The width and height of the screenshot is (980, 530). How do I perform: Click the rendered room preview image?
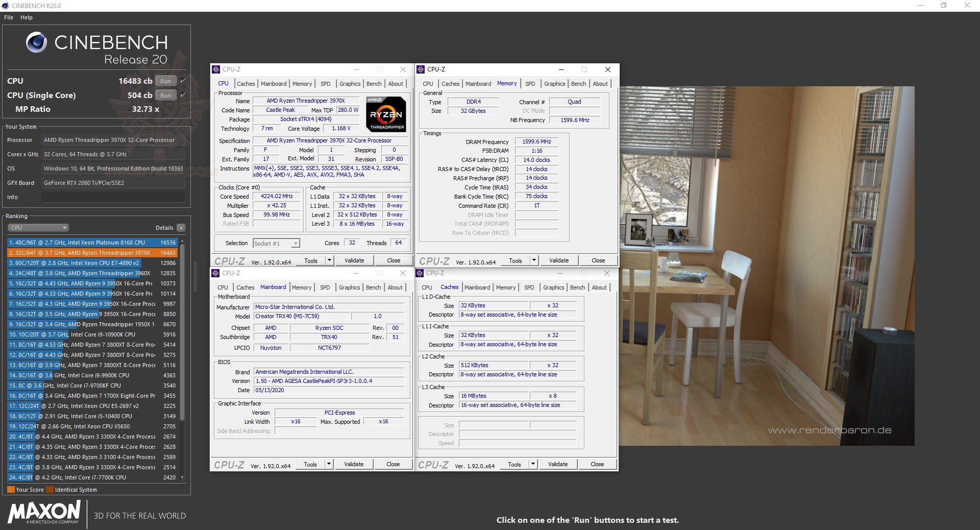click(767, 266)
